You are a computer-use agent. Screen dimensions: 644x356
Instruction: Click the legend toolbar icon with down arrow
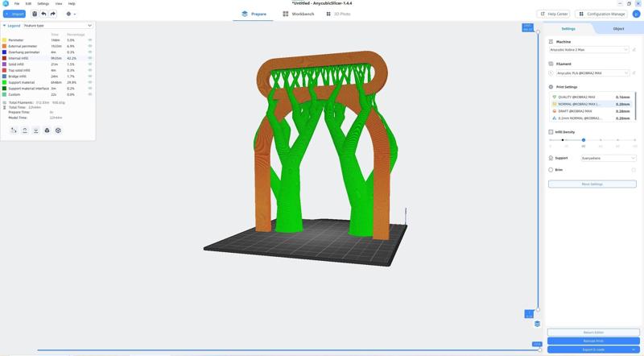coord(35,130)
